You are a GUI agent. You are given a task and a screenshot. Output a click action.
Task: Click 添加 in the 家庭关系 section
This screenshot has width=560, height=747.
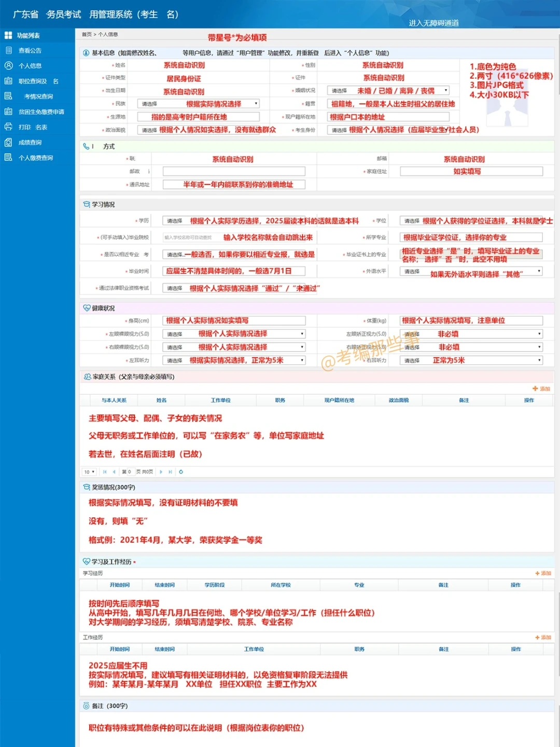coord(541,389)
